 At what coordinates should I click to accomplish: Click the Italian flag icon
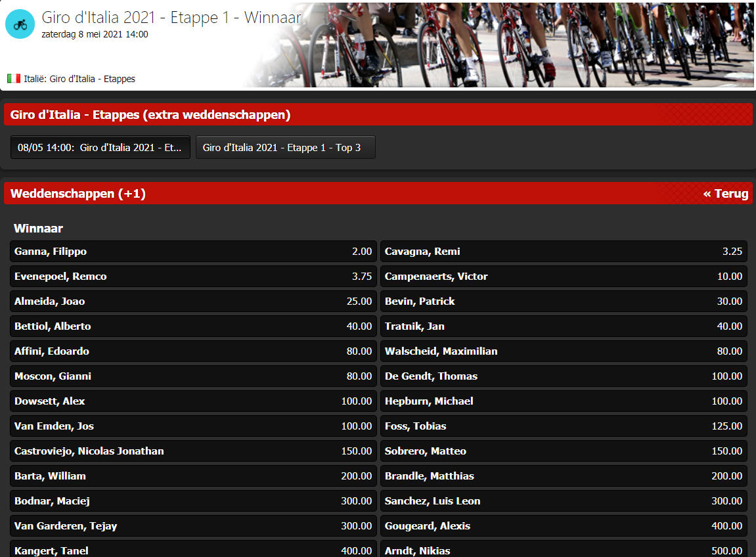point(14,79)
